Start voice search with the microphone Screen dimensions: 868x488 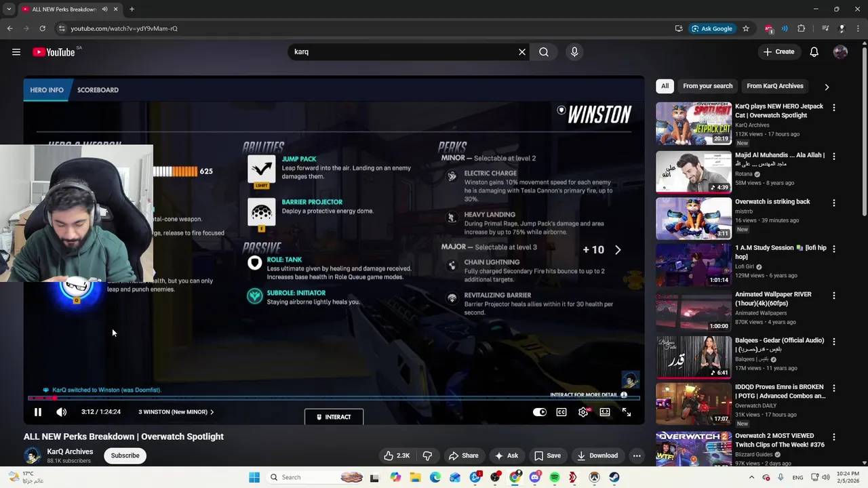click(574, 52)
